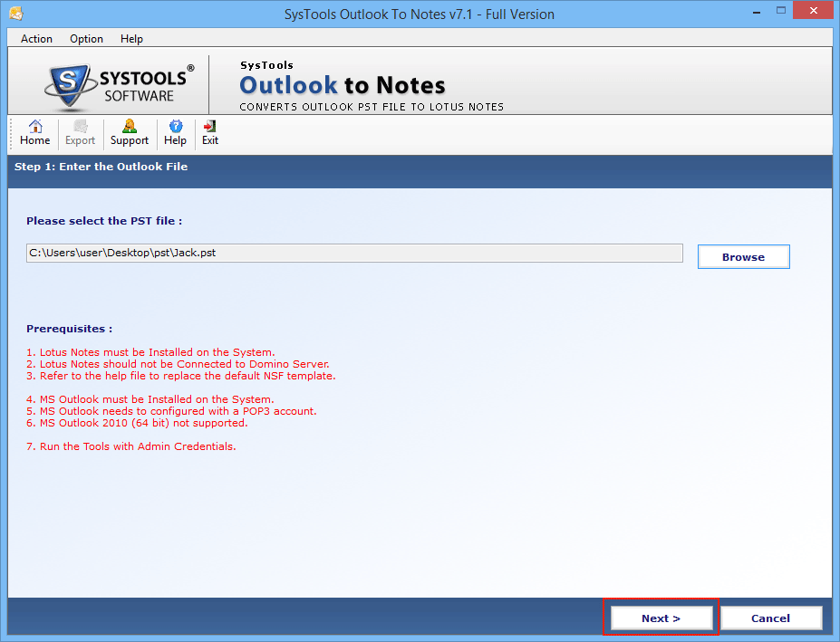
Task: Open the Help menu from the menu bar
Action: (131, 39)
